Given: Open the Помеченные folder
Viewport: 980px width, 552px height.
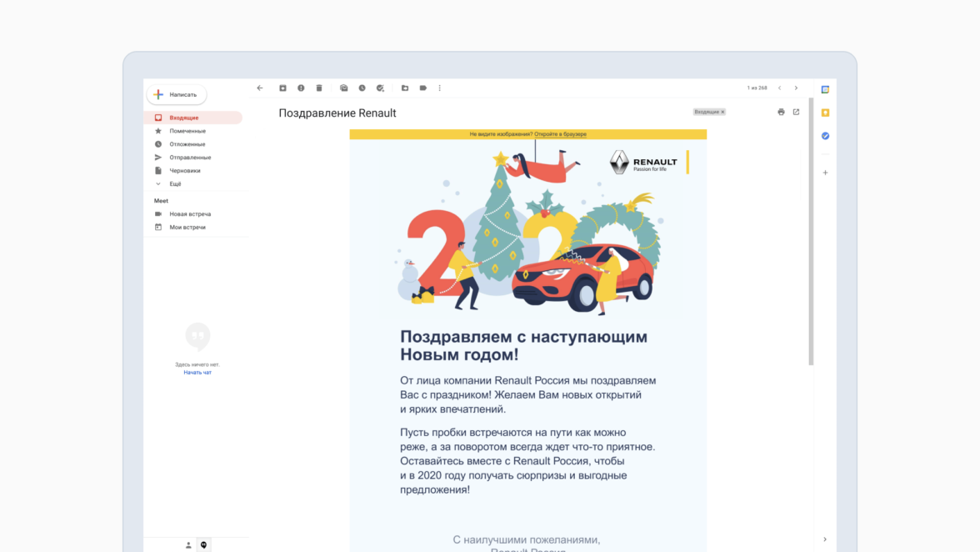Looking at the screenshot, I should coord(187,131).
